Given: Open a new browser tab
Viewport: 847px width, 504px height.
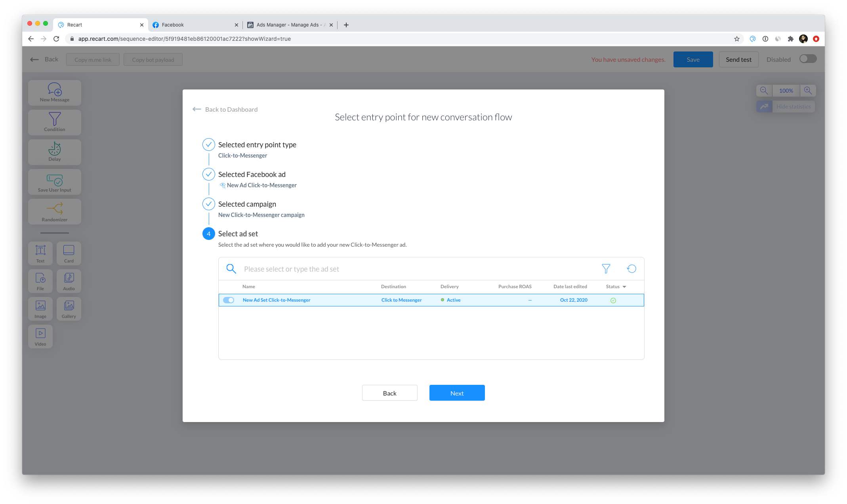Looking at the screenshot, I should click(346, 25).
